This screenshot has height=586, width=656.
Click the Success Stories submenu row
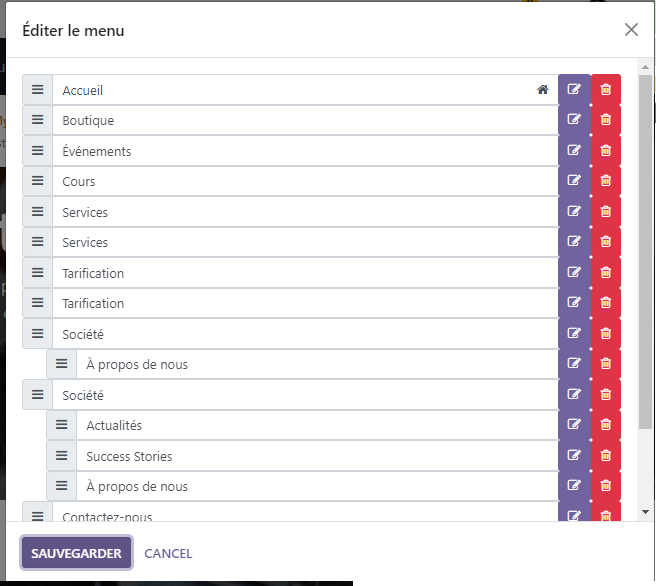pos(310,456)
